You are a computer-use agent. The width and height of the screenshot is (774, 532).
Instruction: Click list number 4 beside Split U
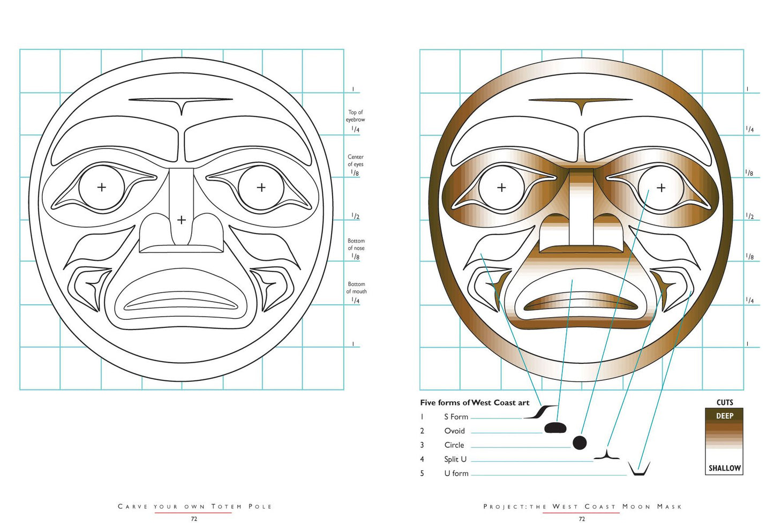pyautogui.click(x=422, y=459)
